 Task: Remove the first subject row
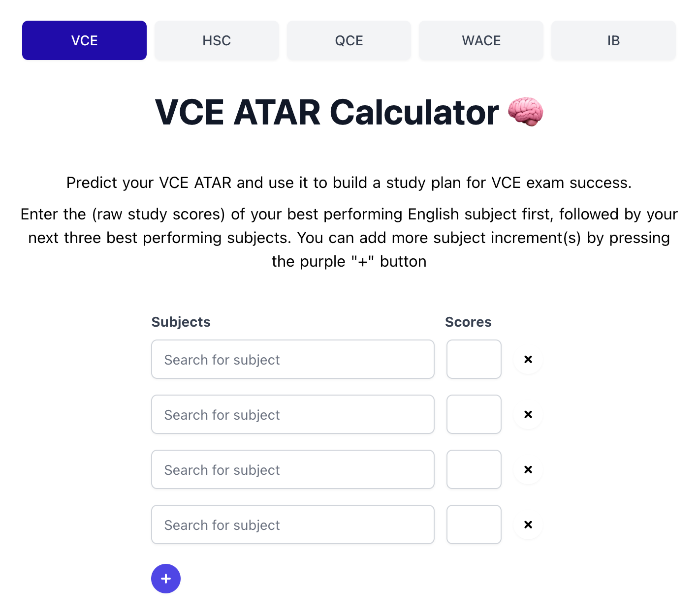[x=528, y=359]
